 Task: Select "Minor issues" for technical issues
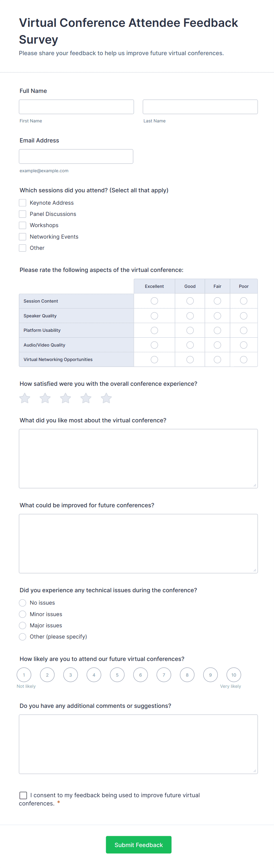tap(23, 614)
